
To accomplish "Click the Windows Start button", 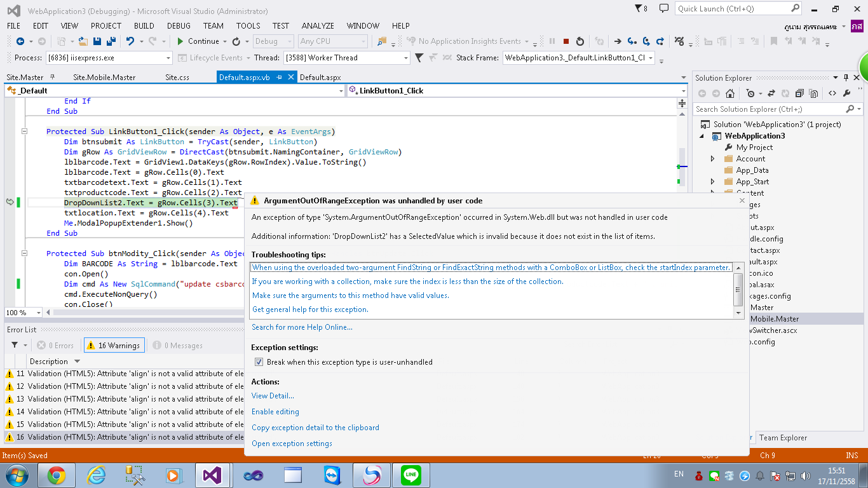I will pos(17,475).
